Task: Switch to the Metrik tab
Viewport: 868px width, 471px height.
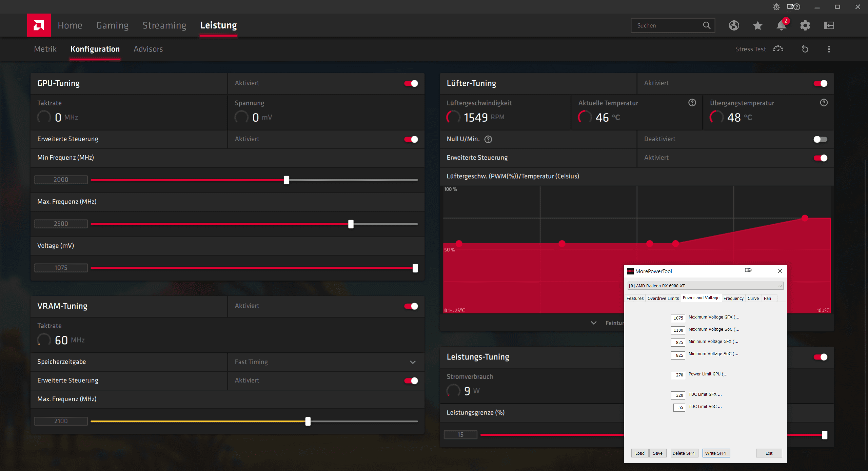Action: pos(45,49)
